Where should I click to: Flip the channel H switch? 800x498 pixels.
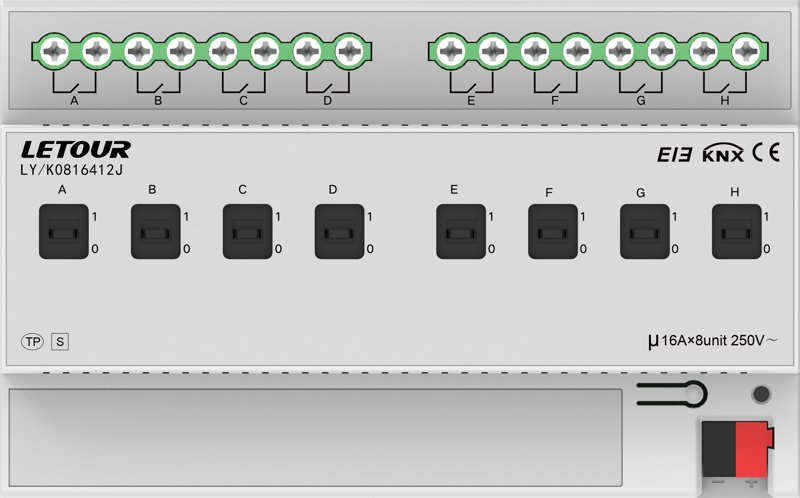coord(736,232)
